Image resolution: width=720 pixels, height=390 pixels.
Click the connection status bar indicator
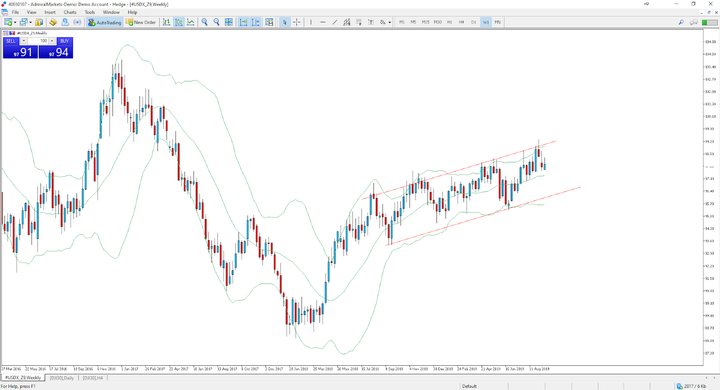[692, 386]
